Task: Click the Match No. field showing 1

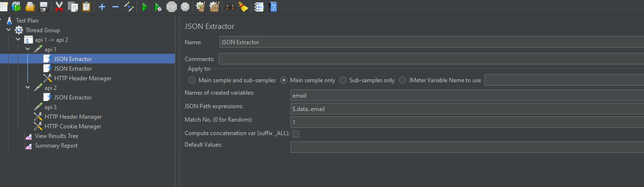Action: point(467,122)
